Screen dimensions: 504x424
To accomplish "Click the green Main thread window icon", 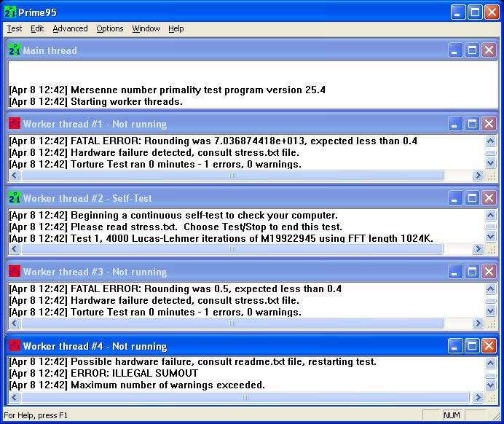I will click(x=15, y=50).
